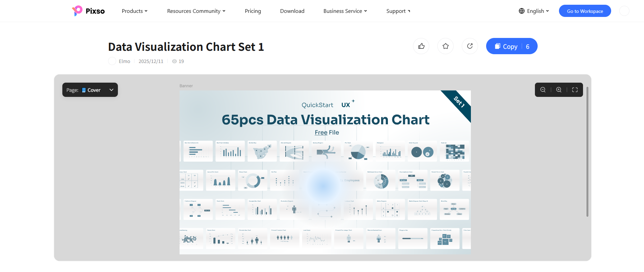Open the user avatar in header

click(x=624, y=11)
